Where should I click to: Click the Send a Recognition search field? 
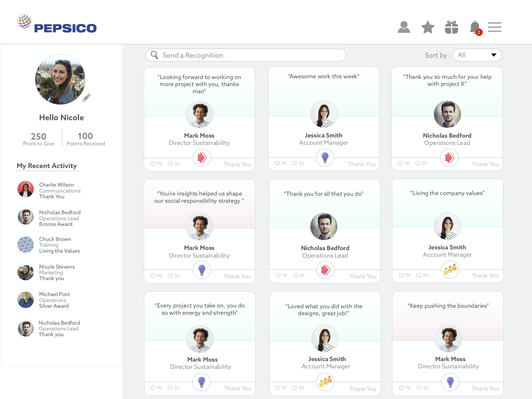(x=246, y=55)
